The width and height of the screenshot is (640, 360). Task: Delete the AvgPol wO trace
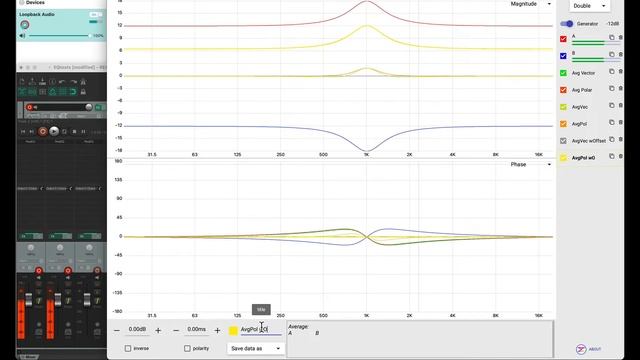621,156
